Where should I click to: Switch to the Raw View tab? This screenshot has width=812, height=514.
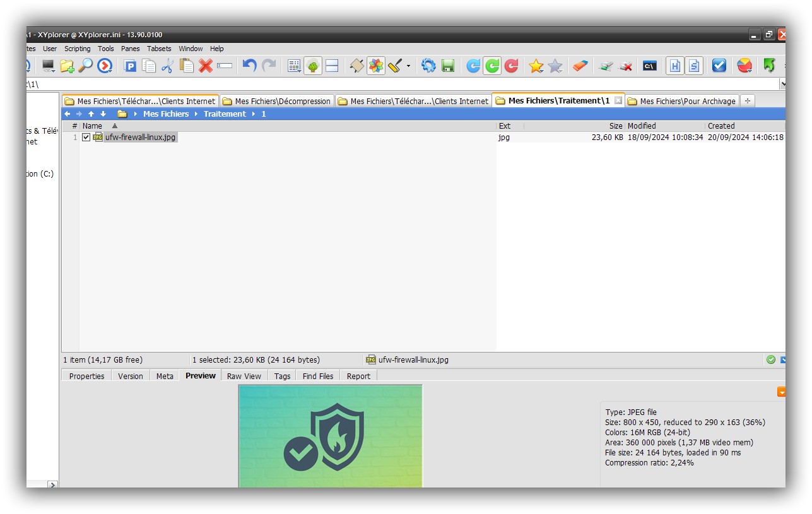click(244, 376)
